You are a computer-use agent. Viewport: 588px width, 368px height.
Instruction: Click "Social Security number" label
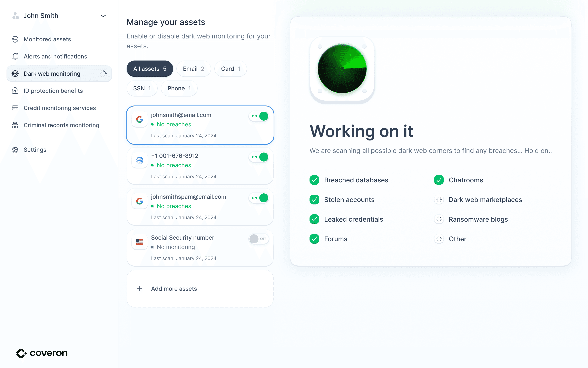click(183, 238)
